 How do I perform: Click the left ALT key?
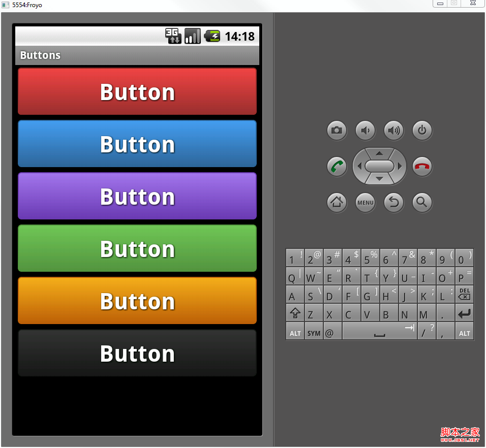295,331
